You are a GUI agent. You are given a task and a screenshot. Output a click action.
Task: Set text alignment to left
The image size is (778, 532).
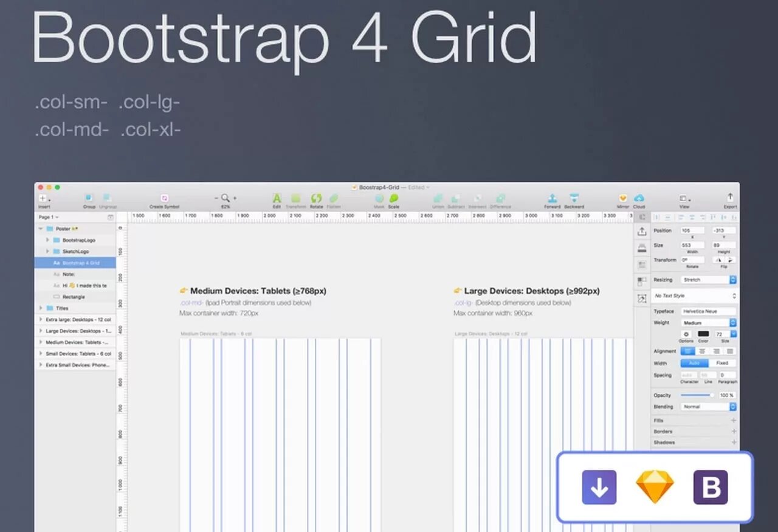coord(688,351)
